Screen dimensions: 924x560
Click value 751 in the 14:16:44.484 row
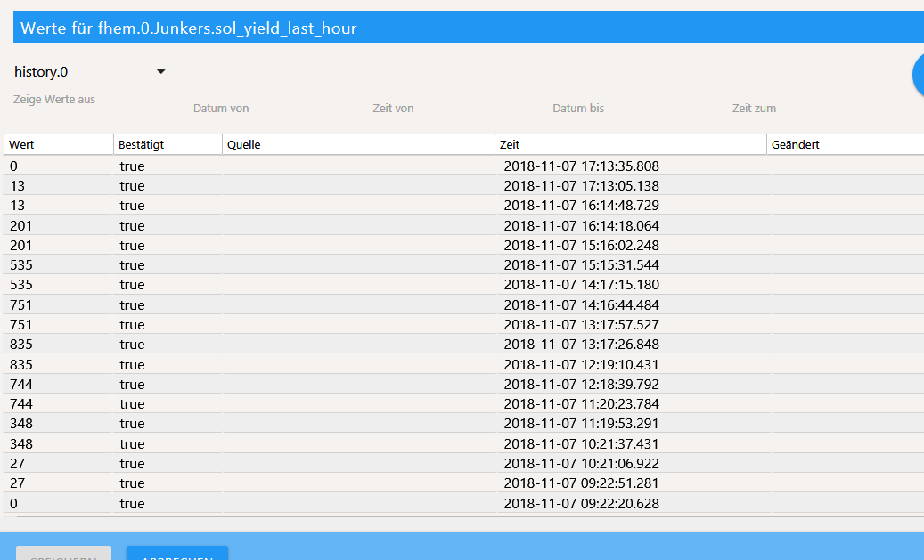tap(21, 305)
